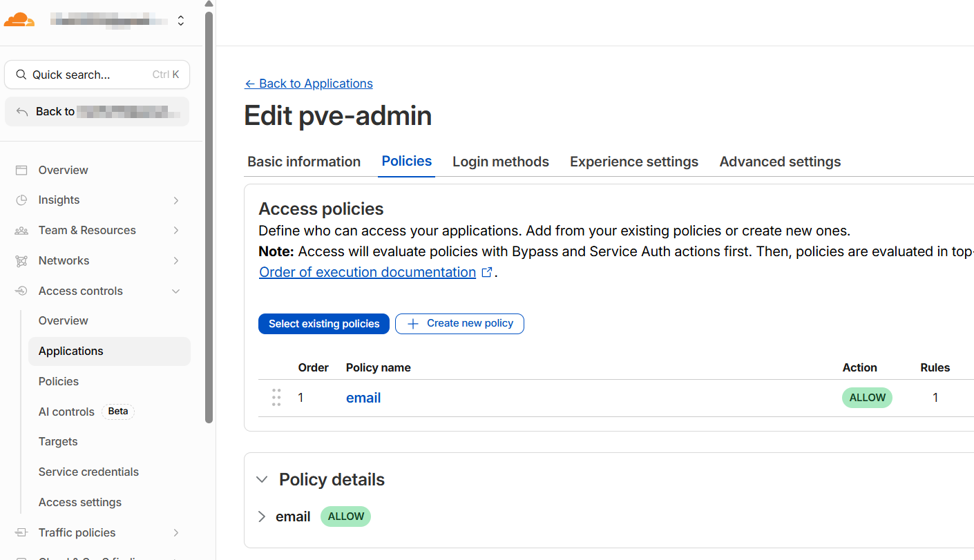Click the Access policies heading

coord(321,209)
